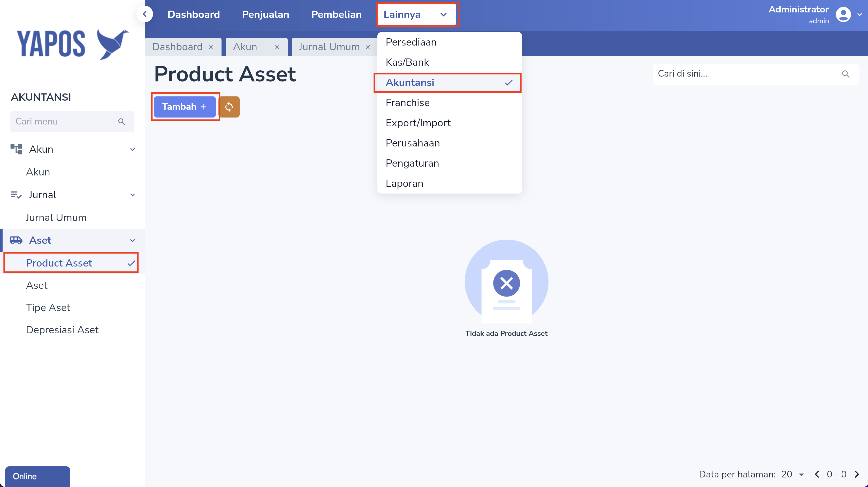Open the Lainnya dropdown menu
Image resolution: width=868 pixels, height=487 pixels.
pyautogui.click(x=417, y=14)
